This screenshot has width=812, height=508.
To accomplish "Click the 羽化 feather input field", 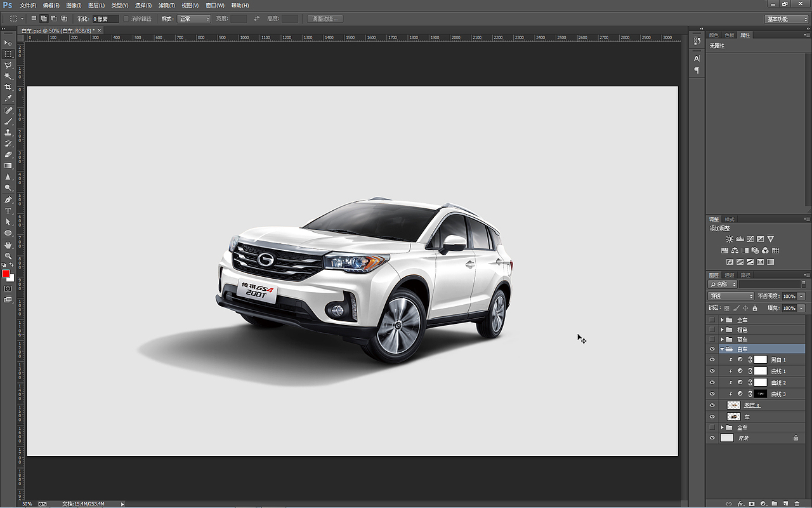I will click(105, 19).
